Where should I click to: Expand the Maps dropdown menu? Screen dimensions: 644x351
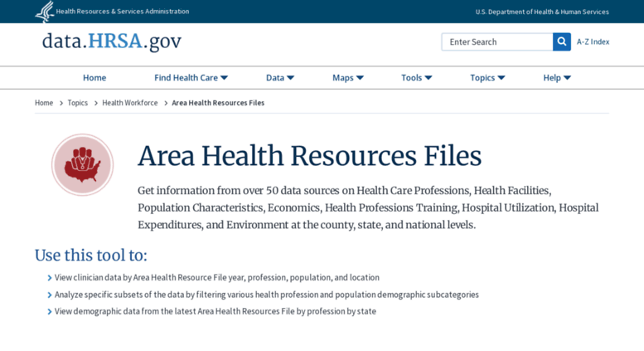[x=348, y=78]
